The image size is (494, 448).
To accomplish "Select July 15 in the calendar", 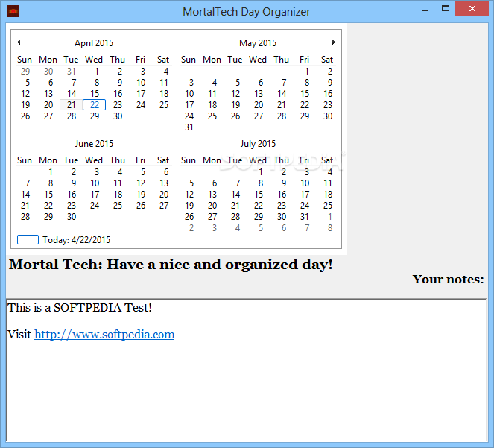I will (x=259, y=195).
